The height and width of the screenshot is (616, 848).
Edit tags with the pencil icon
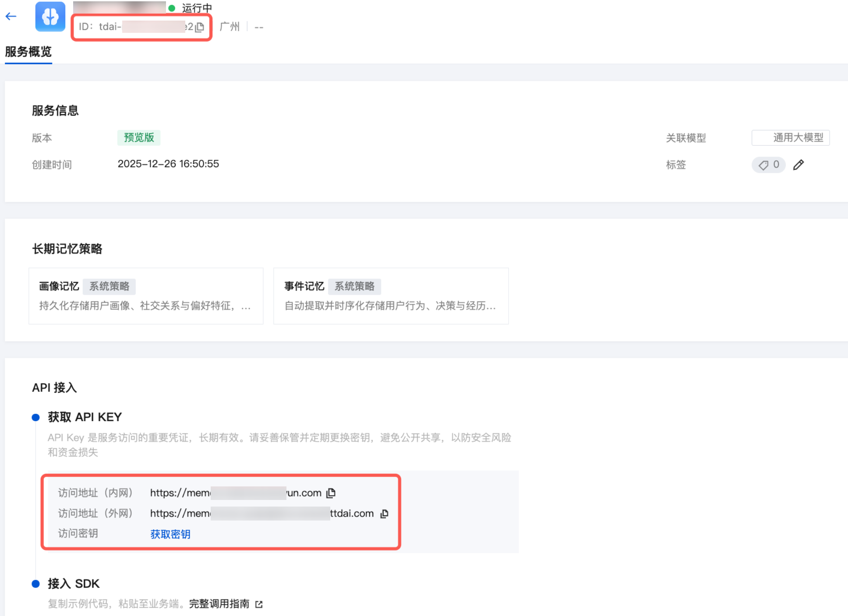tap(798, 165)
